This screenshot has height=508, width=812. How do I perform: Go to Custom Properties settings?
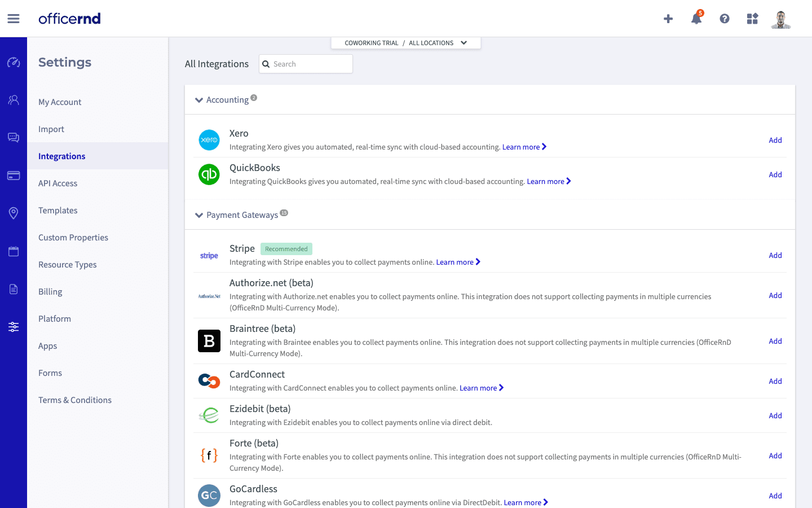coord(73,238)
